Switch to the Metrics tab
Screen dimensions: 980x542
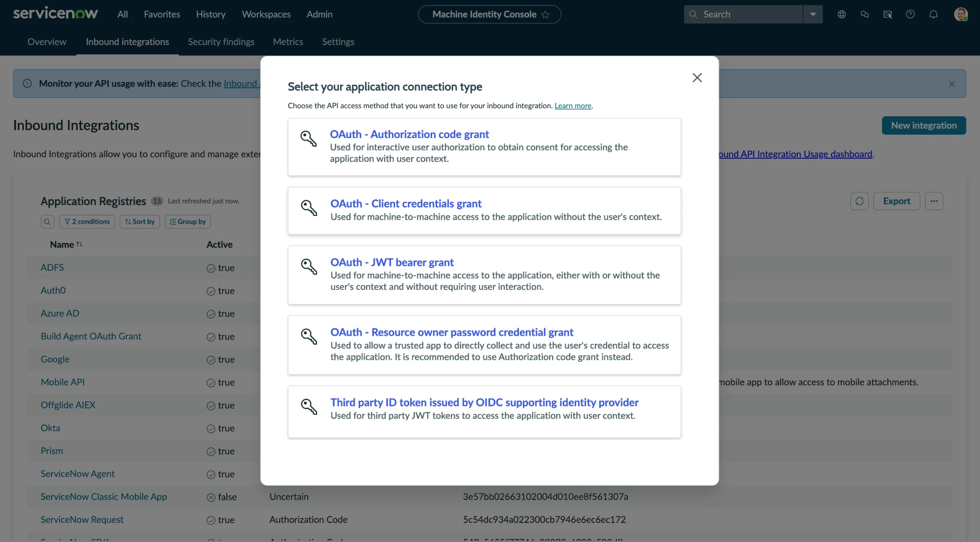(x=288, y=42)
